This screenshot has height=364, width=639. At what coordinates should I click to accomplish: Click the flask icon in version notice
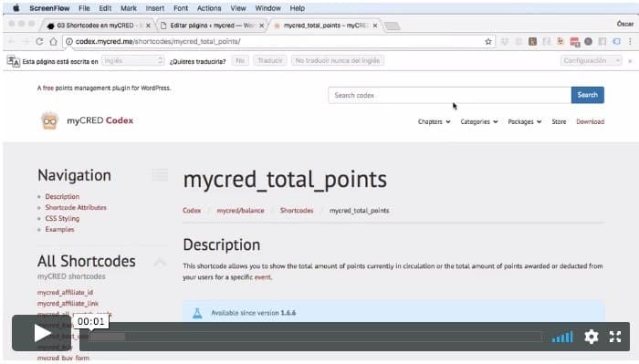tap(197, 313)
